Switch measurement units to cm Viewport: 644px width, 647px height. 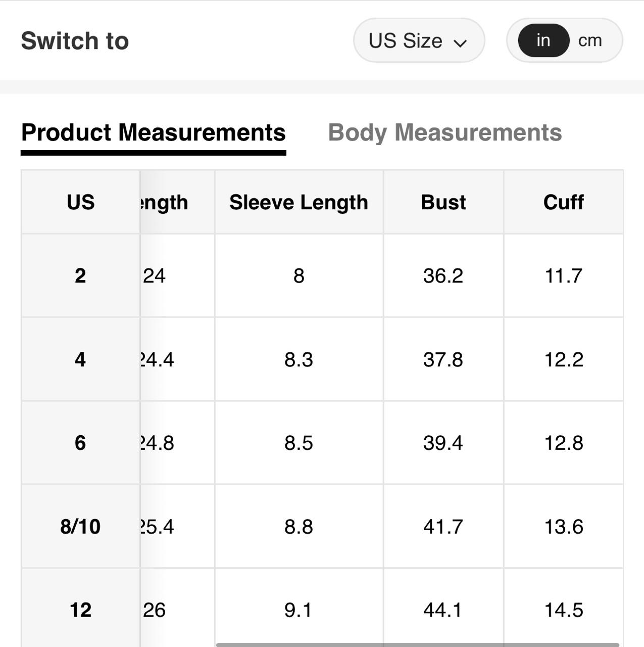point(590,41)
